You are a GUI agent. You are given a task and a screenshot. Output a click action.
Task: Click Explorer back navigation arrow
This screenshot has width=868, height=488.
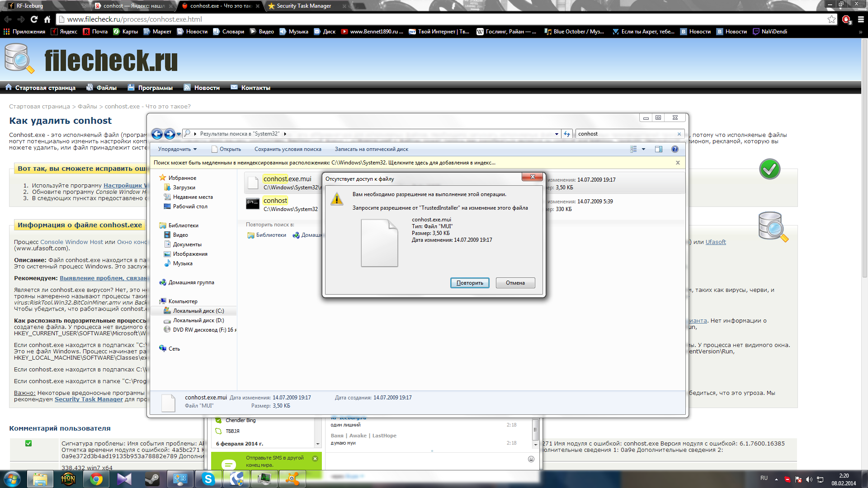click(x=157, y=134)
